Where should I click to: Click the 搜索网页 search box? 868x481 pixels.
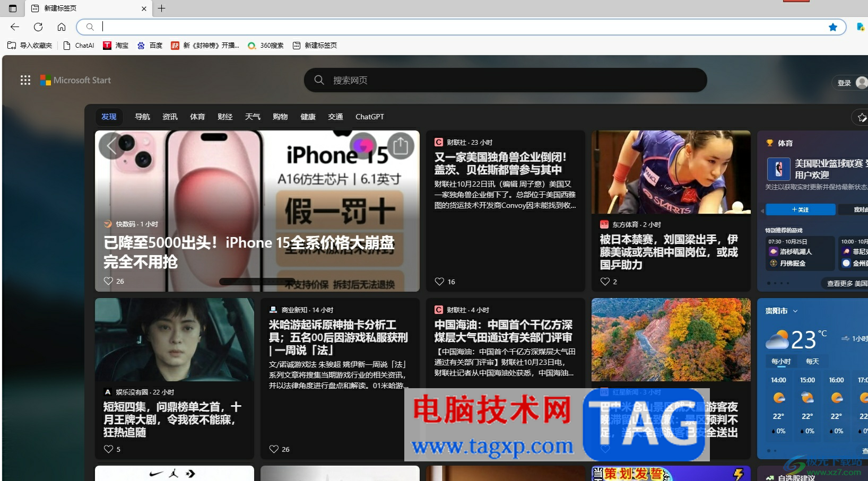[x=505, y=80]
